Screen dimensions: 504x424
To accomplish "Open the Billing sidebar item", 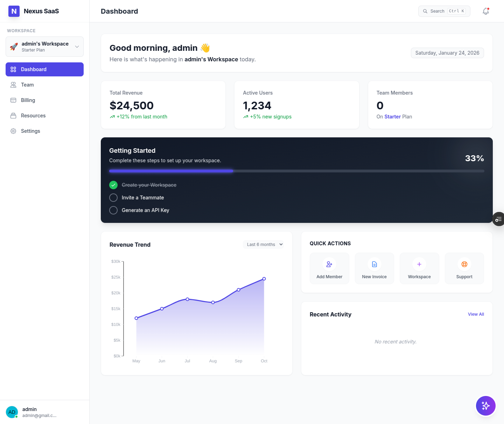I will [44, 100].
